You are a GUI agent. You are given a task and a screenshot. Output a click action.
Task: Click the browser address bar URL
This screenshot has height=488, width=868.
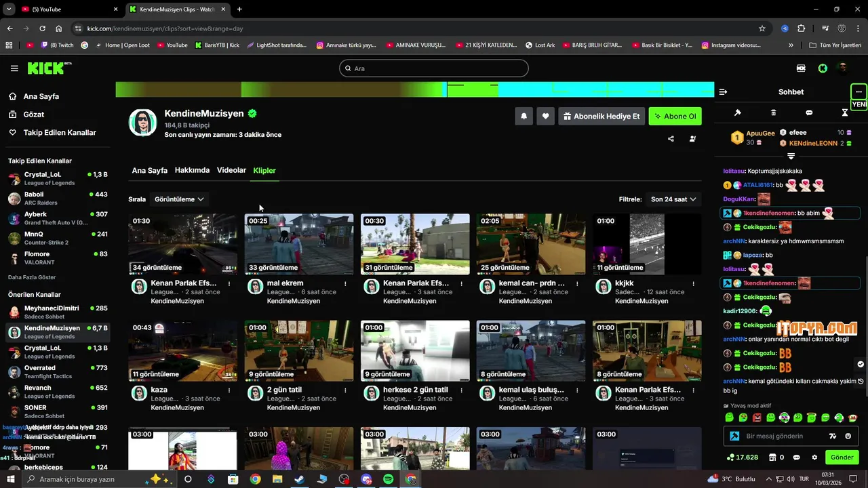165,28
